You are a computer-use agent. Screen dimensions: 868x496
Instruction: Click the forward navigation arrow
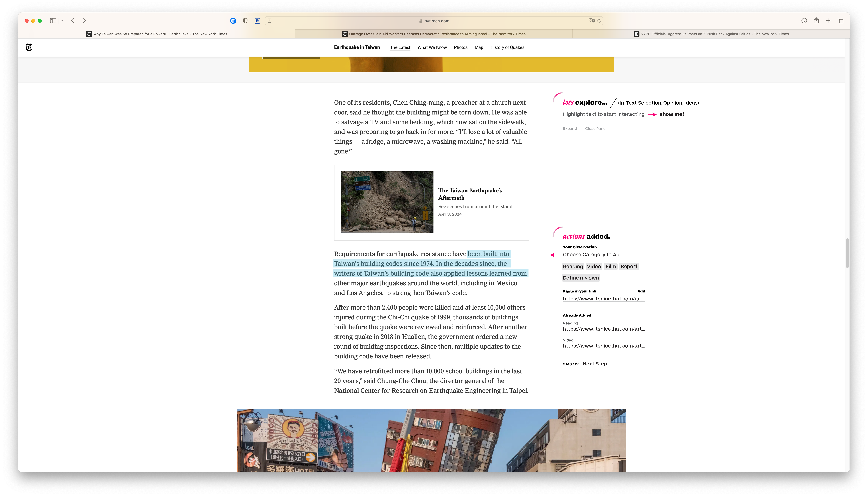tap(84, 21)
